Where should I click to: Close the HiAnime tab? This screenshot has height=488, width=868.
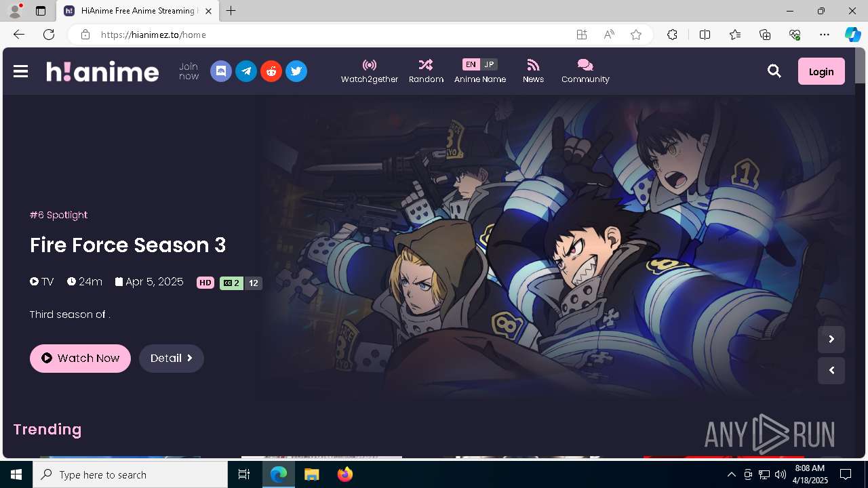coord(208,11)
